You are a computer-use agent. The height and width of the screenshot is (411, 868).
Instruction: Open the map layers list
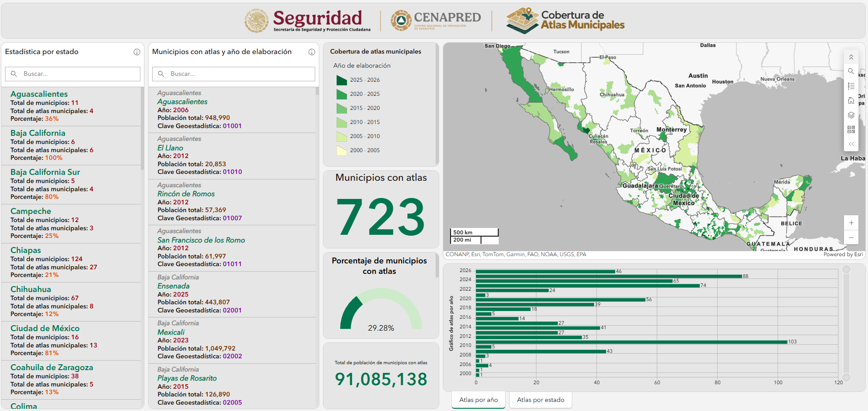851,115
